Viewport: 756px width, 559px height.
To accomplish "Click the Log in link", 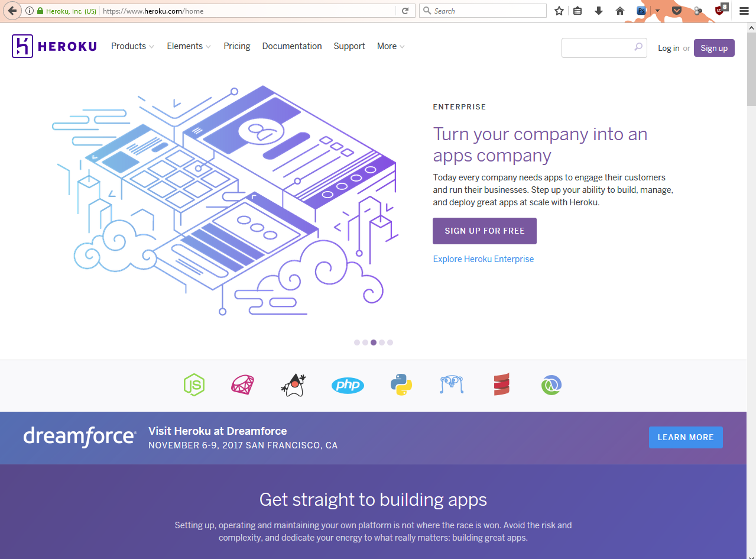I will click(669, 49).
